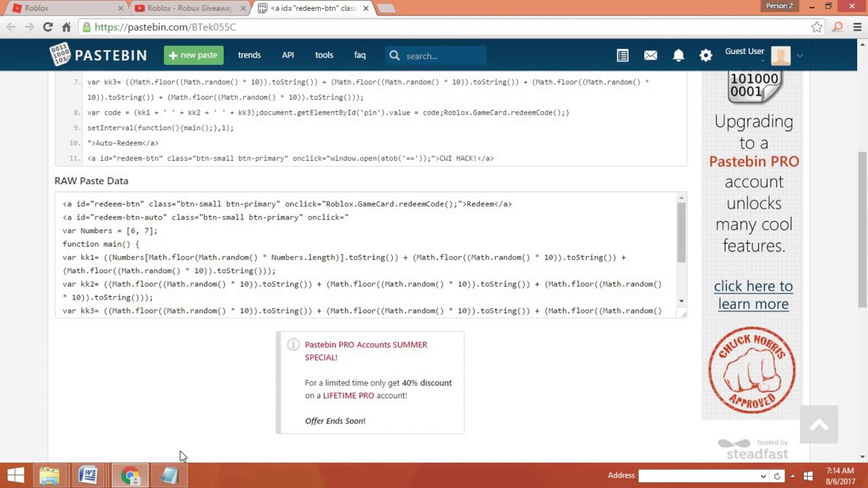Open the notepad app in taskbar
Screen dimensions: 868x488
(x=169, y=475)
